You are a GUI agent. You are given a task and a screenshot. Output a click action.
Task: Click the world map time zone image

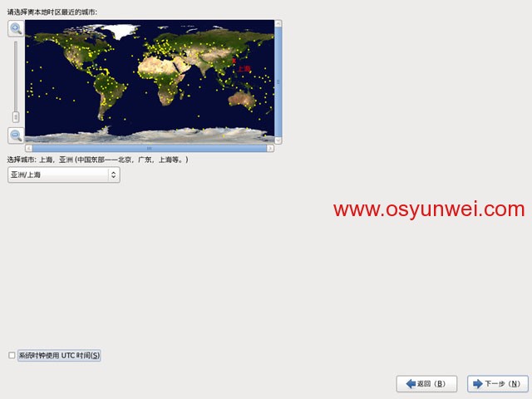[x=150, y=81]
